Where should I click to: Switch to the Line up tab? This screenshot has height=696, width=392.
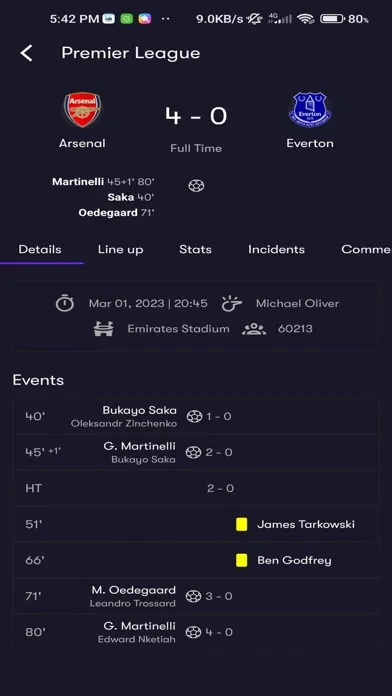[x=120, y=249]
